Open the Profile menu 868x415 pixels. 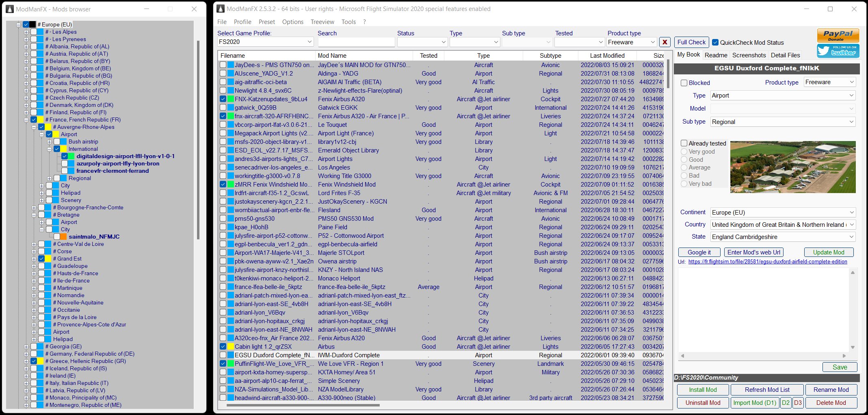click(x=242, y=22)
